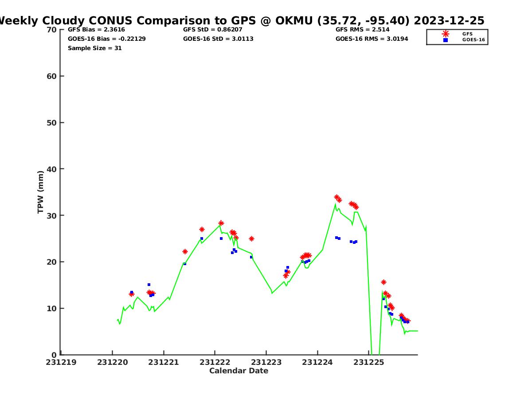
Task: Click the x-axis tick label 231223
Action: pos(266,362)
